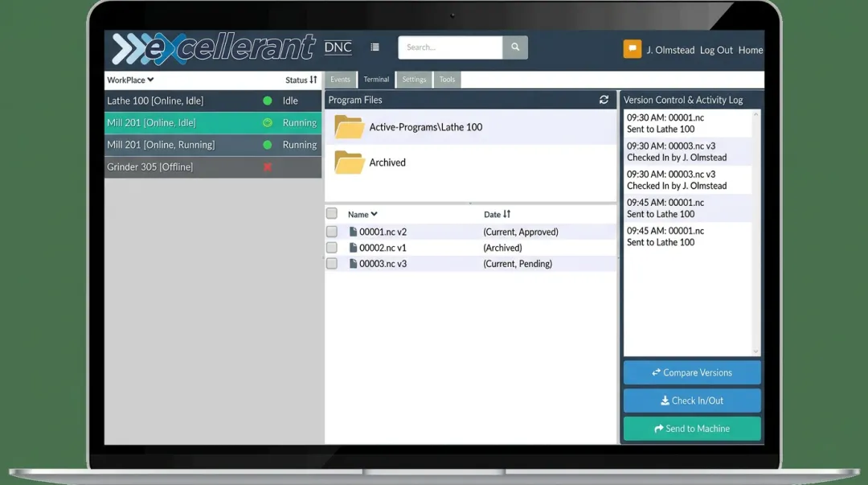Click the (Current, Pending) status text
This screenshot has width=868, height=485.
tap(517, 264)
